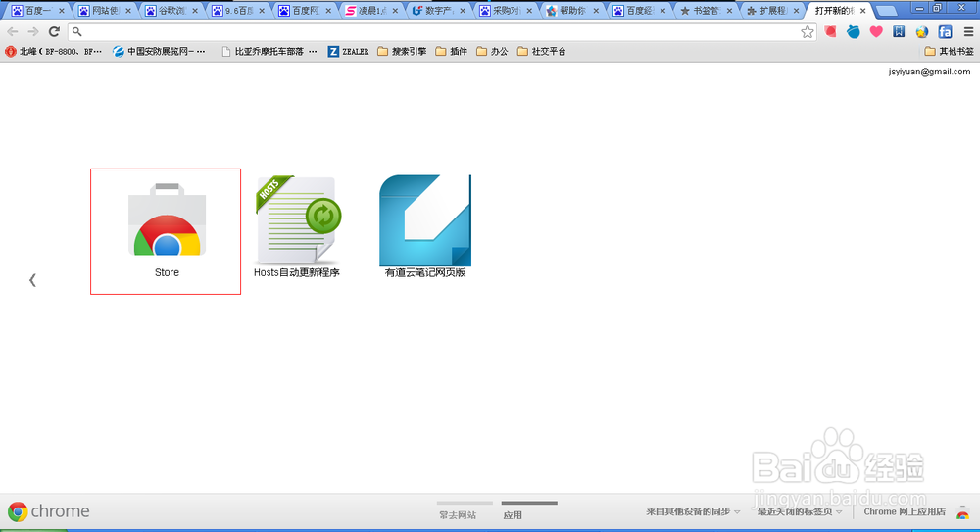Switch to the 百度一 tab

tap(37, 11)
